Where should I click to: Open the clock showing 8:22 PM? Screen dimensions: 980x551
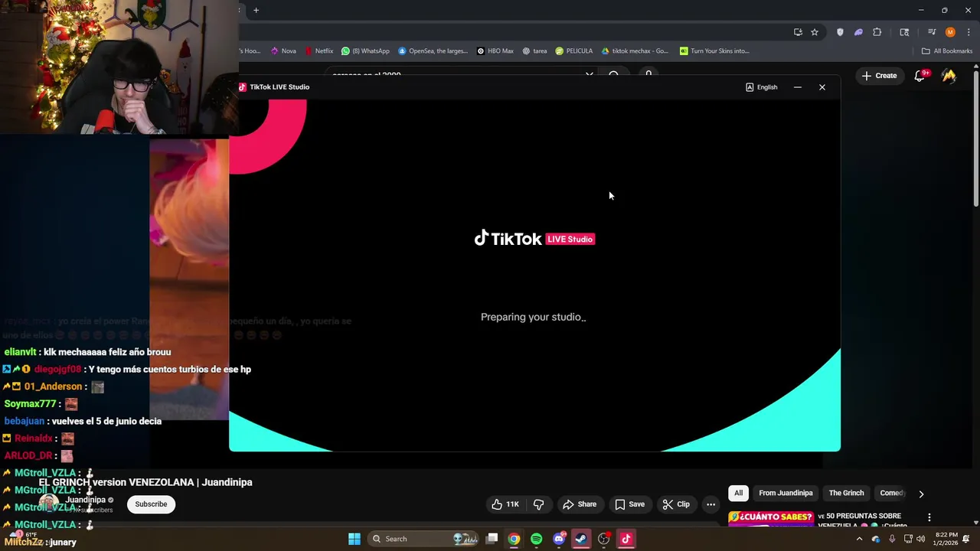[x=946, y=539]
